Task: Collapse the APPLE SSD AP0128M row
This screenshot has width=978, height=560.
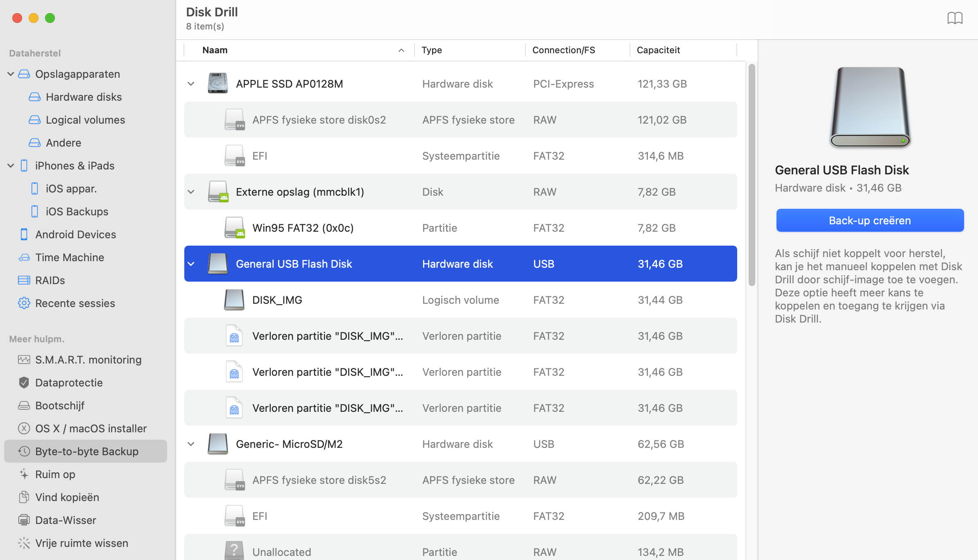Action: [191, 84]
